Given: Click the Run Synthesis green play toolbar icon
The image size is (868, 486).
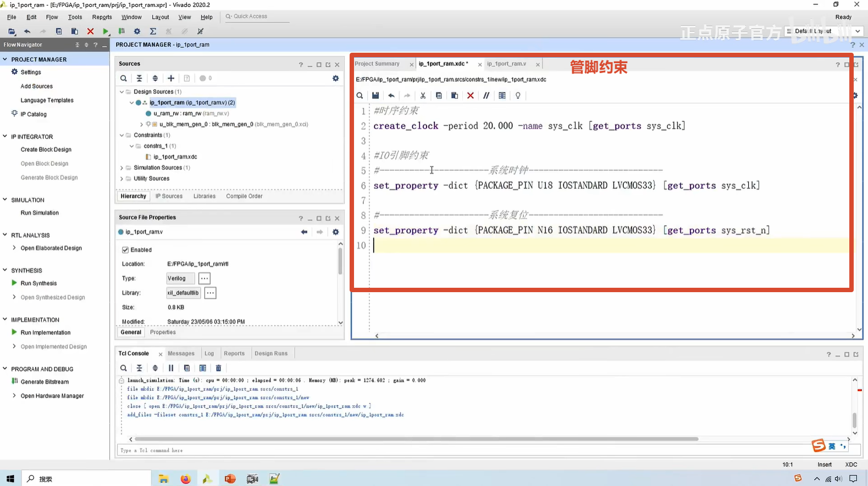Looking at the screenshot, I should tap(106, 31).
